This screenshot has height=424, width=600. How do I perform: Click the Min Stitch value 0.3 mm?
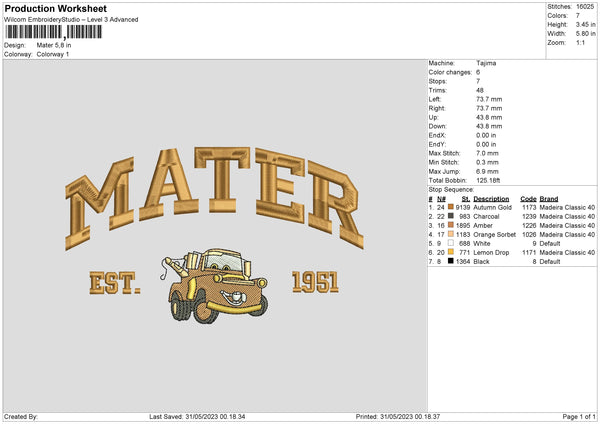tap(487, 162)
